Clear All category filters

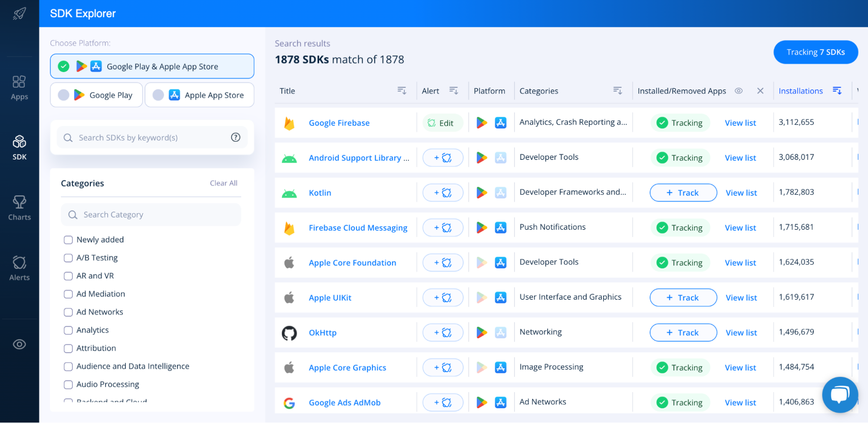tap(224, 183)
